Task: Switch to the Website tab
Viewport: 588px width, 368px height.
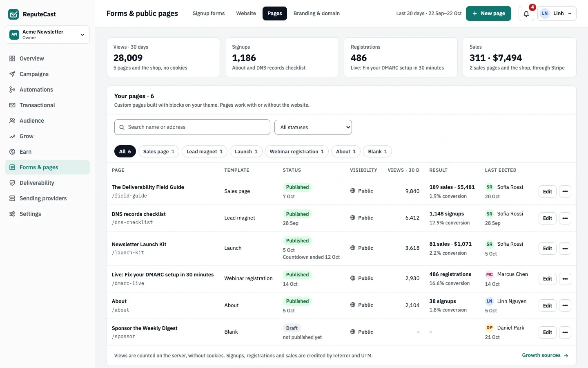Action: [246, 13]
